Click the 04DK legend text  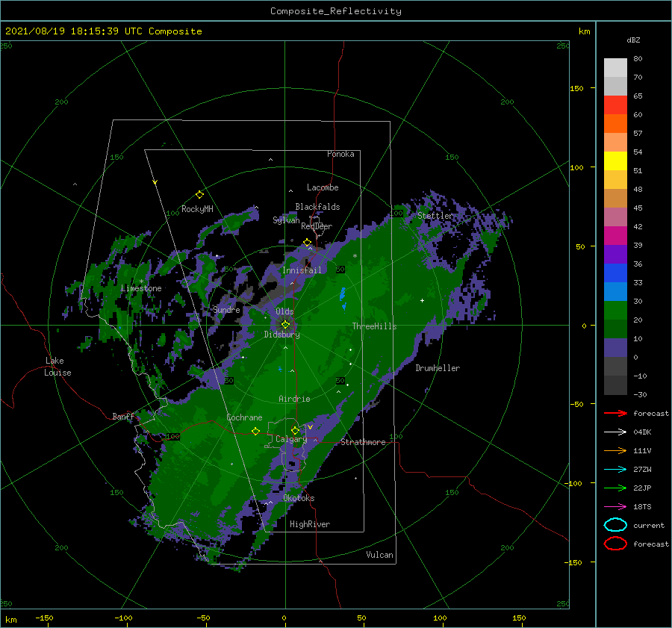[x=642, y=432]
